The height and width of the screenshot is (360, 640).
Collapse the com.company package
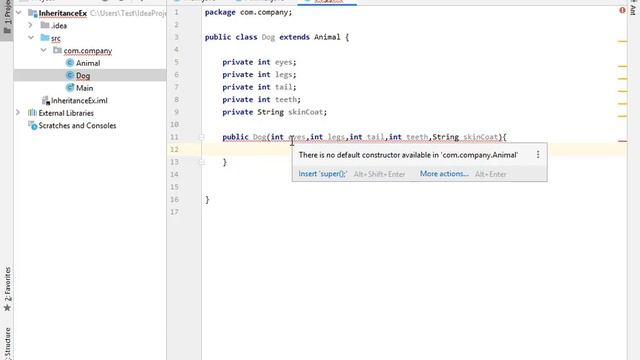click(44, 50)
